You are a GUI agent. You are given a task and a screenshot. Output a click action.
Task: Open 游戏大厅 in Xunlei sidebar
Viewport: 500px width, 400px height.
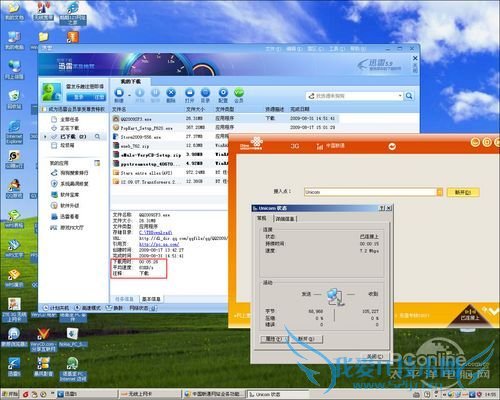tap(67, 228)
